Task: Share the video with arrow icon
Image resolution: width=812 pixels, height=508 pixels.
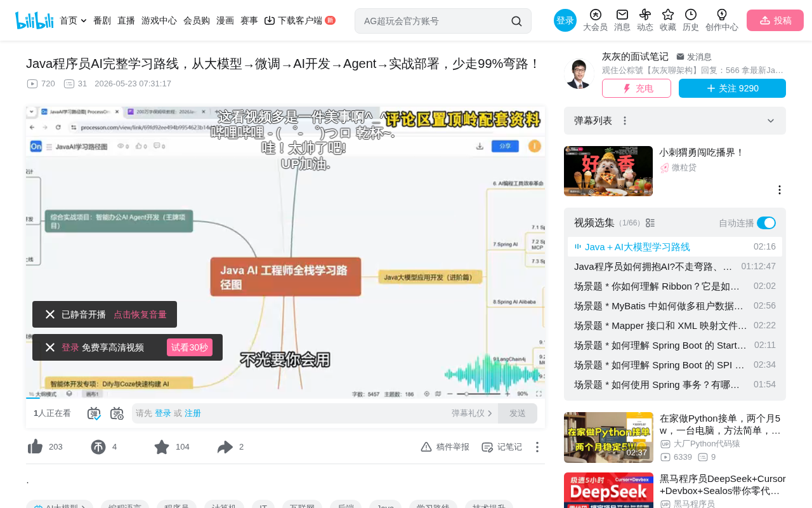Action: click(225, 447)
